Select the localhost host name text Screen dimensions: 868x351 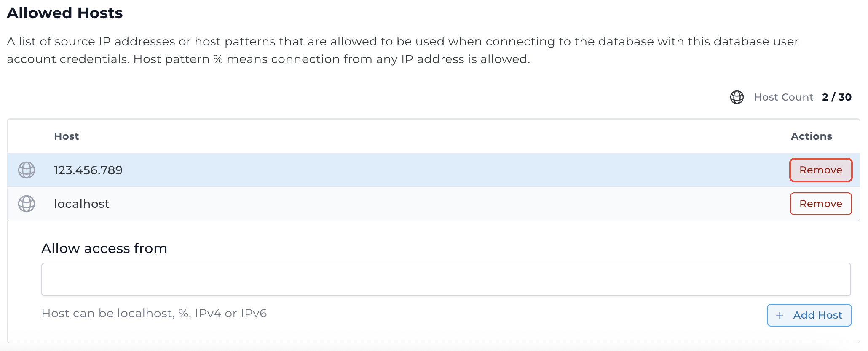82,204
